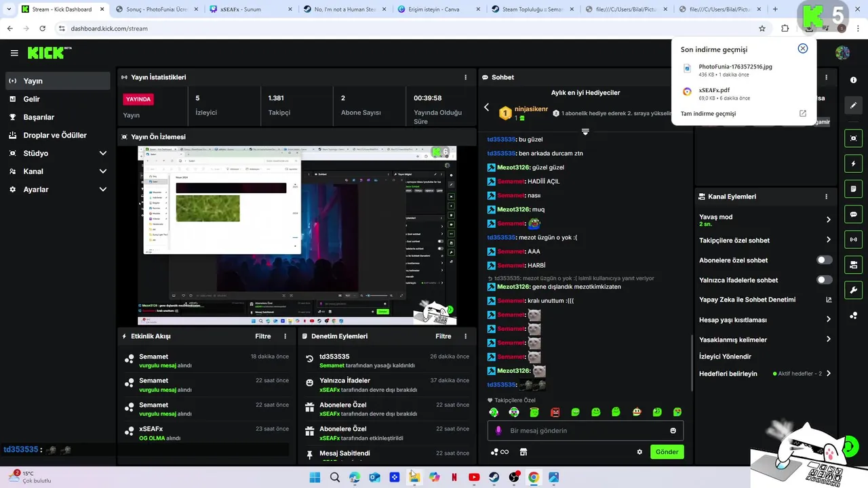The height and width of the screenshot is (488, 868).
Task: Click the speech bubble icon in right toolbar
Action: (853, 214)
